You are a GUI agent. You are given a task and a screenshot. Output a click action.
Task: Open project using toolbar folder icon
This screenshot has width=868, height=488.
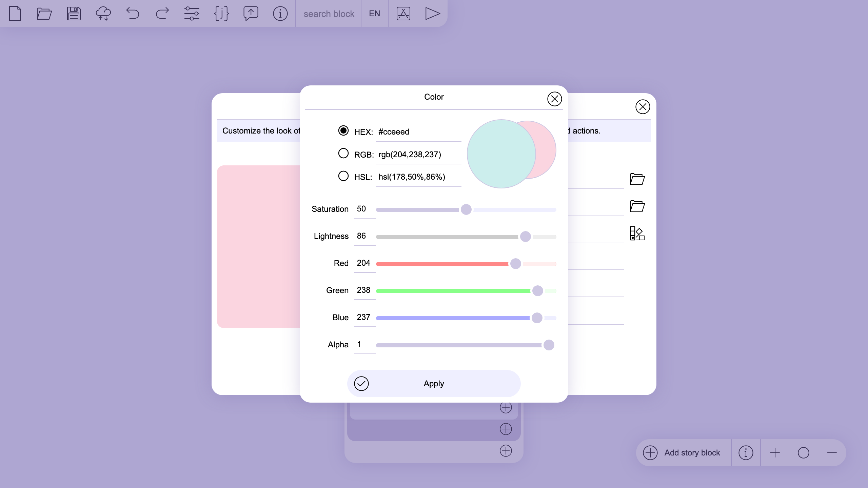tap(44, 14)
